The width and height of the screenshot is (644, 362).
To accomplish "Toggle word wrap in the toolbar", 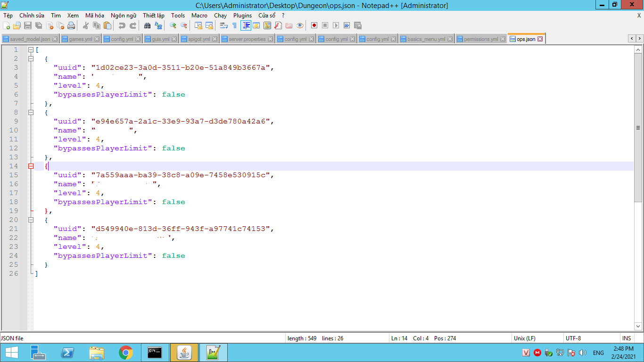I will pos(224,25).
